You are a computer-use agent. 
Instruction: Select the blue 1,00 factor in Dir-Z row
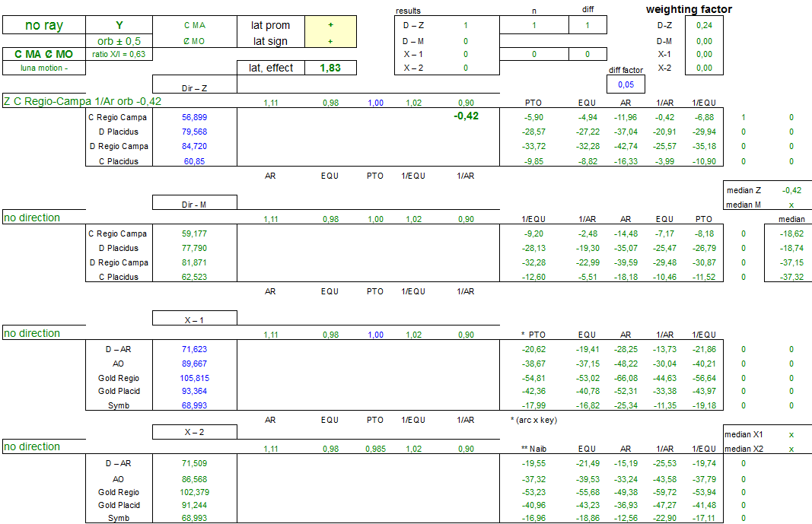(x=375, y=103)
